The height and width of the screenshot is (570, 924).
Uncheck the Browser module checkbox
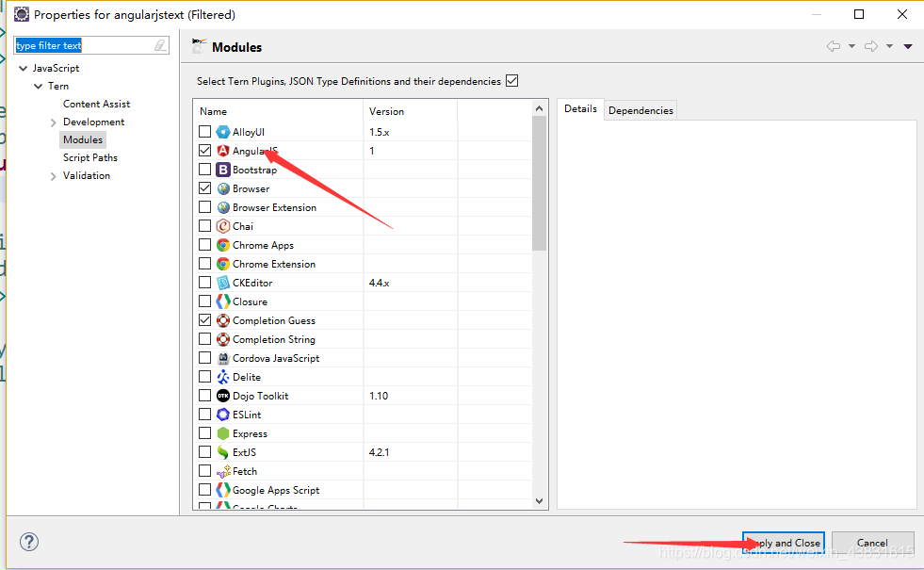(x=204, y=188)
